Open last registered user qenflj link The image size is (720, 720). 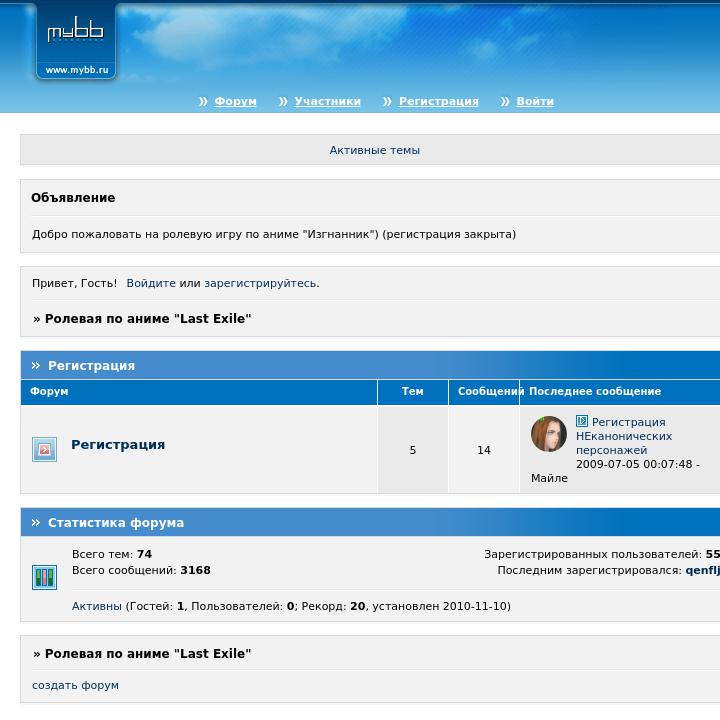(703, 570)
